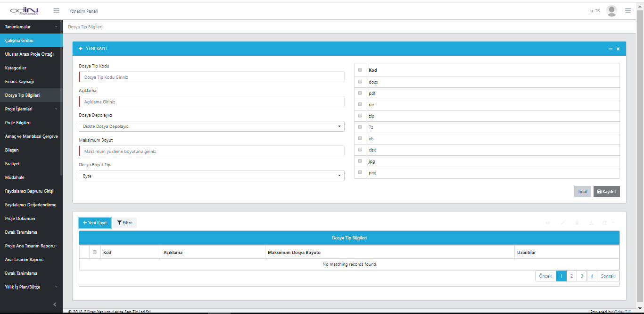Image resolution: width=644 pixels, height=314 pixels.
Task: Check the pdf extension checkbox
Action: point(360,93)
